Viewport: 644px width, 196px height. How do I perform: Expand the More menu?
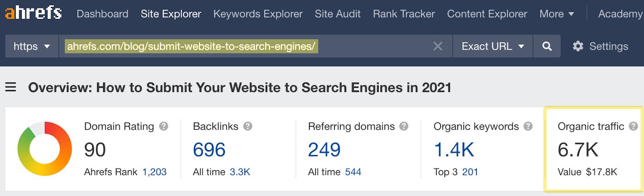pyautogui.click(x=557, y=14)
